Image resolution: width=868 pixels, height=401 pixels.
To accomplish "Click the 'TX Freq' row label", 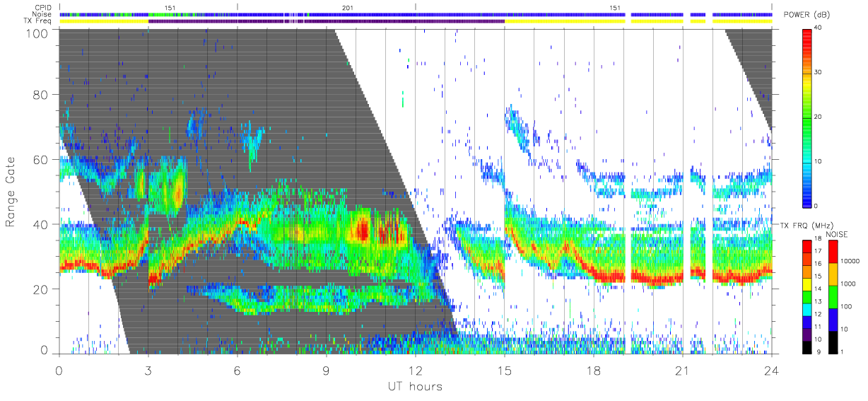I will (39, 21).
